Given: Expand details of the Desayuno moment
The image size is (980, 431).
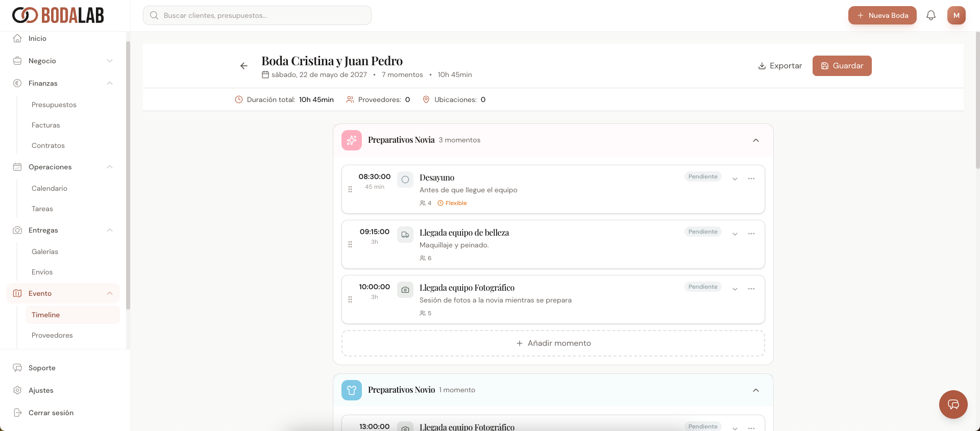Looking at the screenshot, I should (x=735, y=179).
